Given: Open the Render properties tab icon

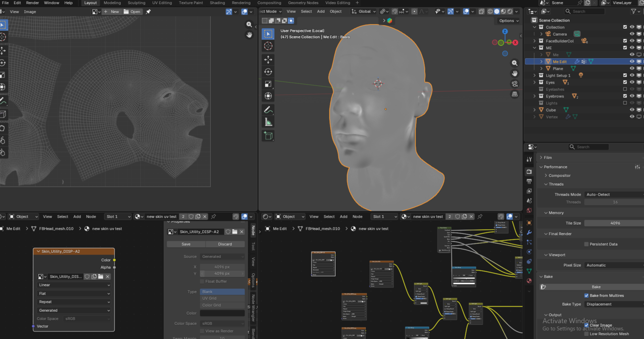Looking at the screenshot, I should coord(529,171).
